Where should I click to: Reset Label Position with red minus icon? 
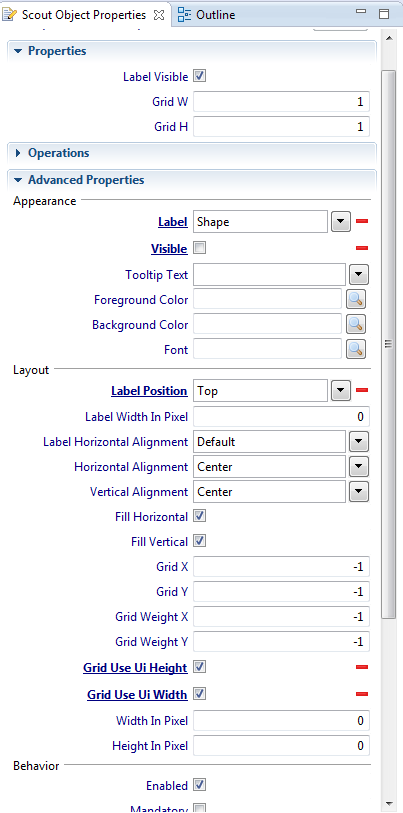click(x=362, y=390)
